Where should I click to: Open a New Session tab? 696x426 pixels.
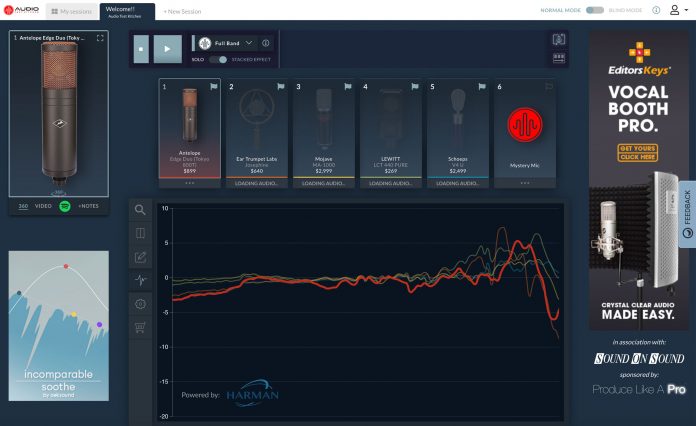coord(182,10)
